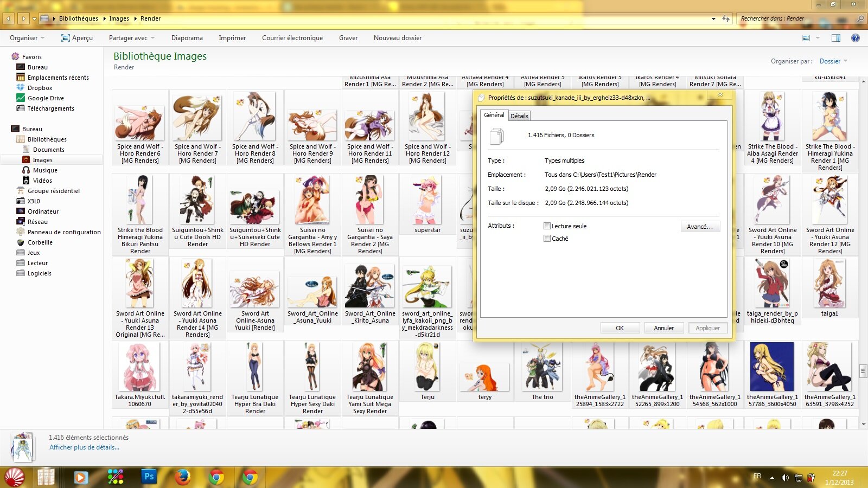Click the Avancé... button
The image size is (868, 488).
click(700, 227)
